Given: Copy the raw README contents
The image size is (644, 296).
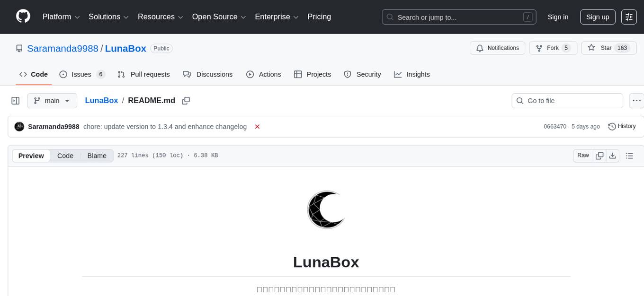Looking at the screenshot, I should pyautogui.click(x=599, y=155).
